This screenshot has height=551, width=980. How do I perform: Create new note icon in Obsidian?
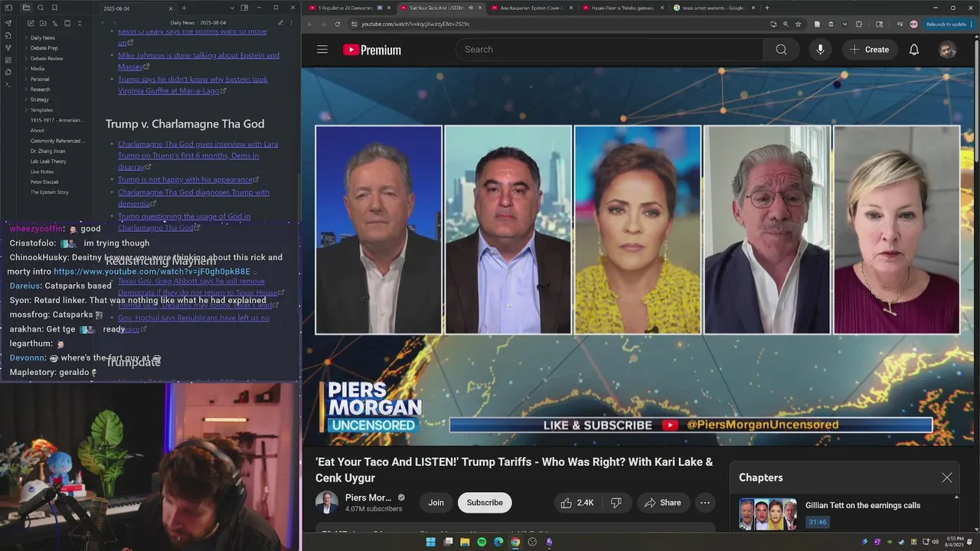31,23
